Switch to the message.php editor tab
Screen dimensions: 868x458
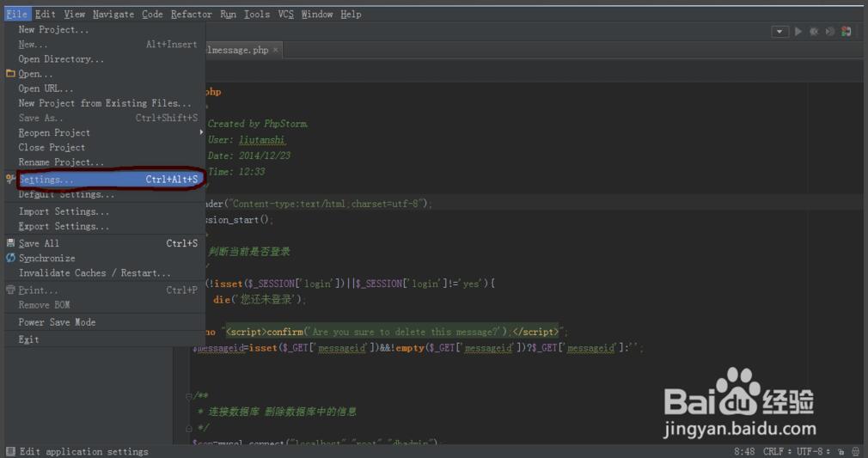pyautogui.click(x=236, y=50)
